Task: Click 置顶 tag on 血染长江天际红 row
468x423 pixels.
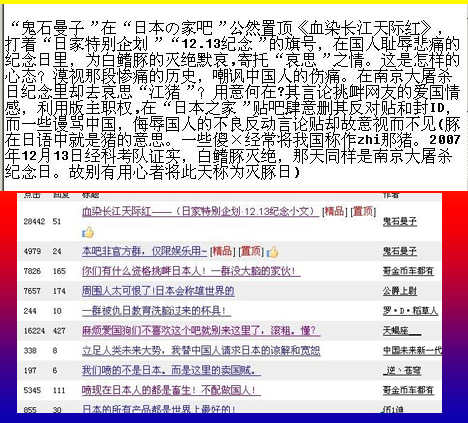Action: tap(363, 211)
